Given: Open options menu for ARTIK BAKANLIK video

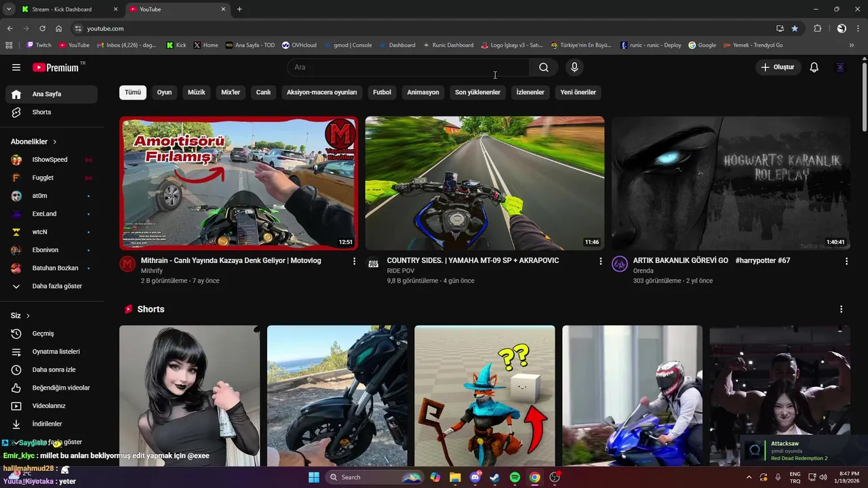Looking at the screenshot, I should pyautogui.click(x=846, y=261).
